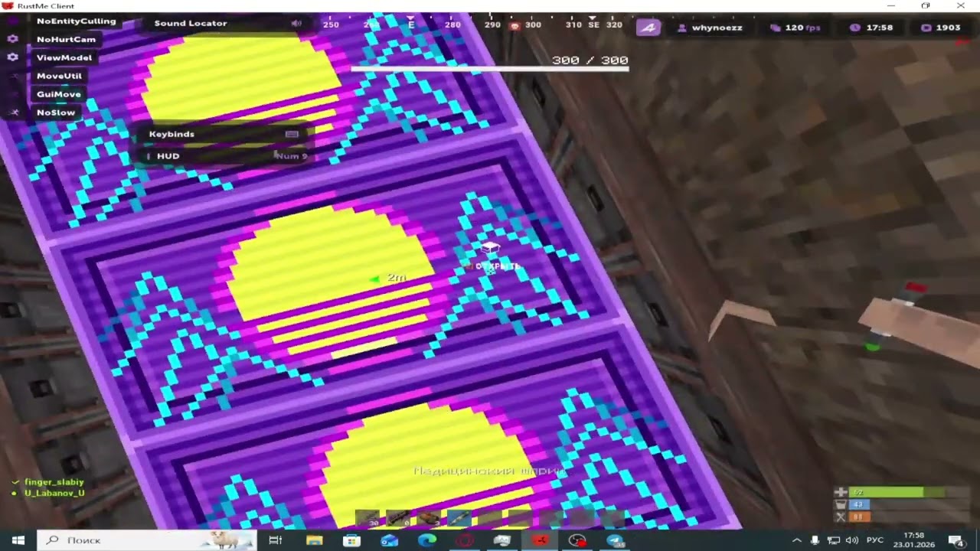
Task: Click the keyboard icon in Keybinds
Action: [x=292, y=134]
